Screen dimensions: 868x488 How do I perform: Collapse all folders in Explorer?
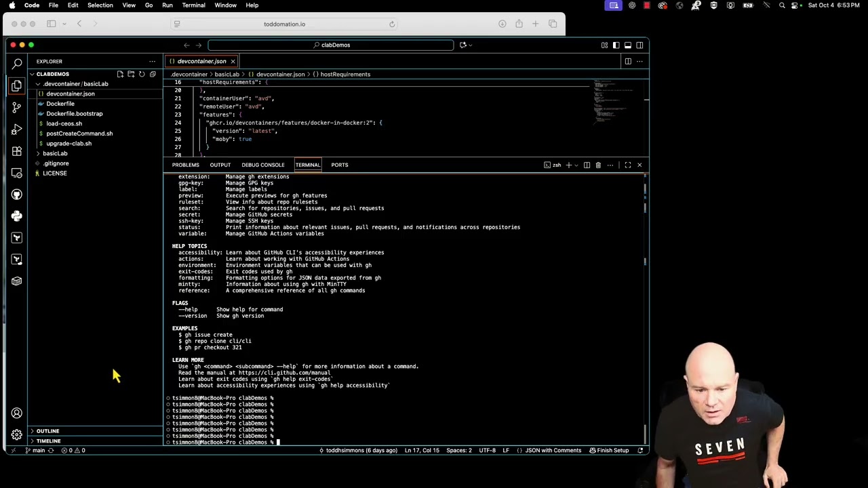click(x=153, y=74)
